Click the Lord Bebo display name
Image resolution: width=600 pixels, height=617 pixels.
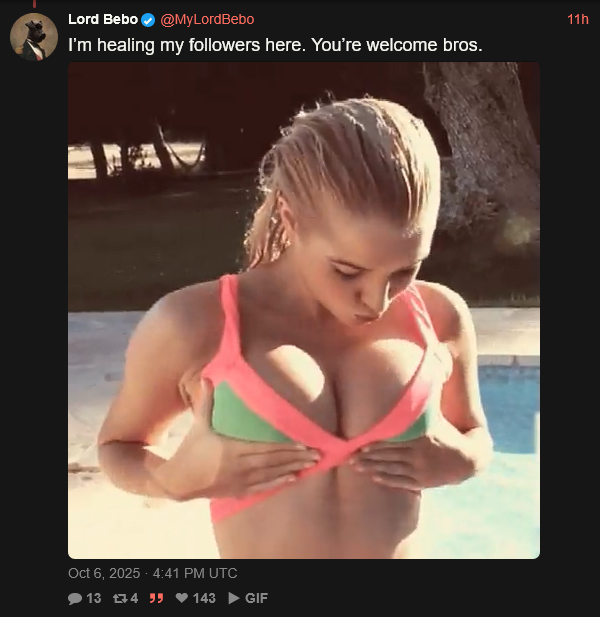(x=103, y=19)
